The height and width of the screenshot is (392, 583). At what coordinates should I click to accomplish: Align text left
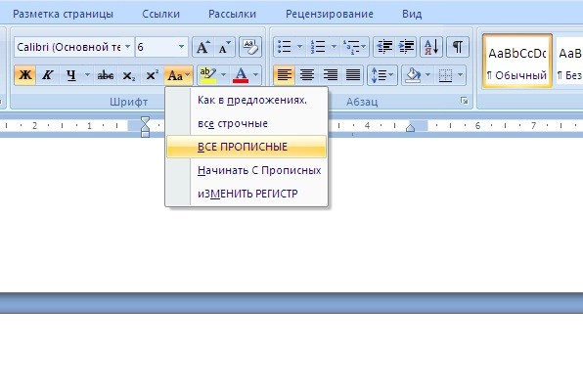(x=284, y=75)
